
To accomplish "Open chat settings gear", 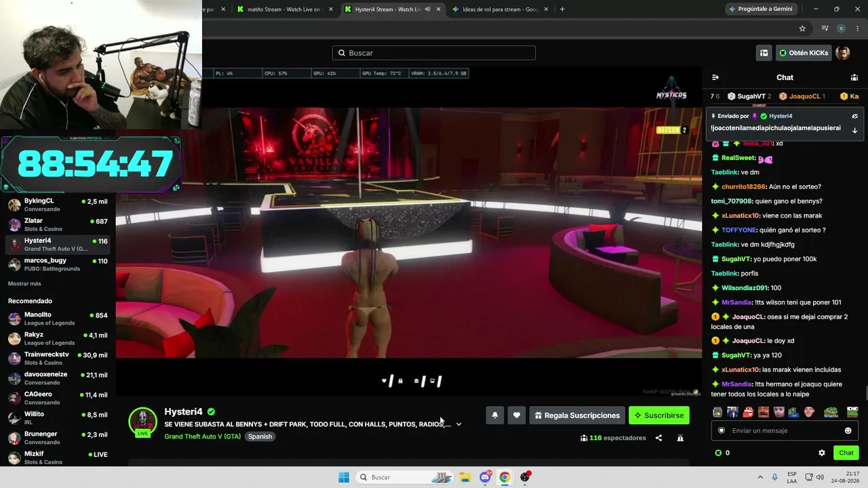I will tap(822, 453).
